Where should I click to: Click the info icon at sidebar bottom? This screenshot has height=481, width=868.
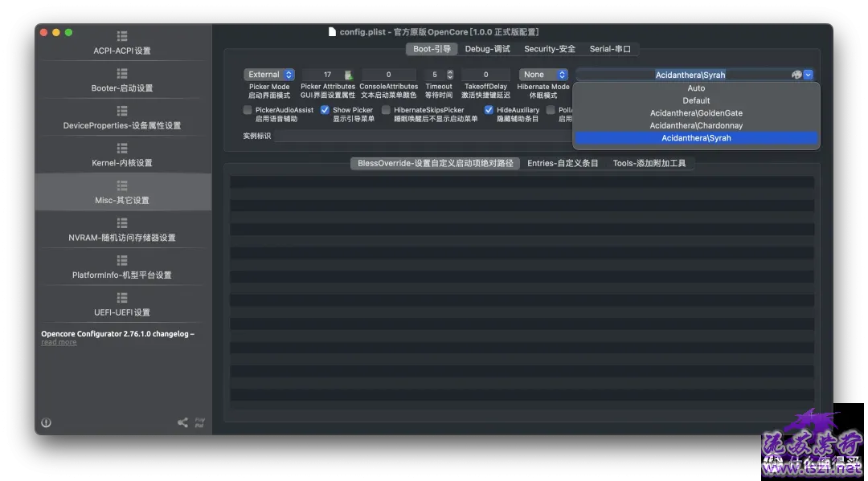tap(47, 423)
